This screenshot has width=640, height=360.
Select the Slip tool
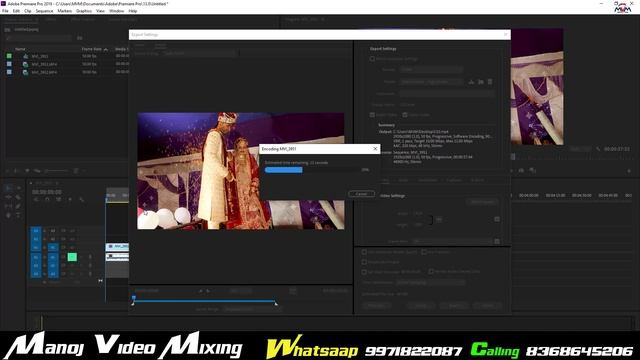click(x=8, y=206)
